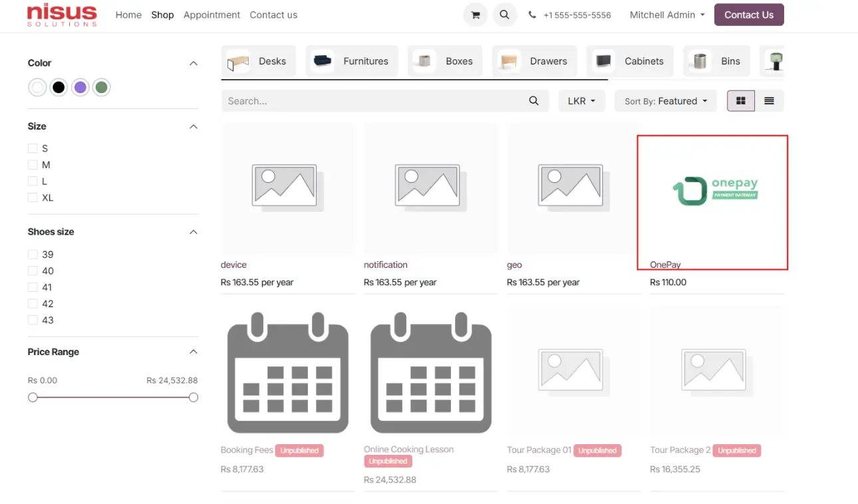Check shoes size 39
The width and height of the screenshot is (858, 504).
pos(32,254)
